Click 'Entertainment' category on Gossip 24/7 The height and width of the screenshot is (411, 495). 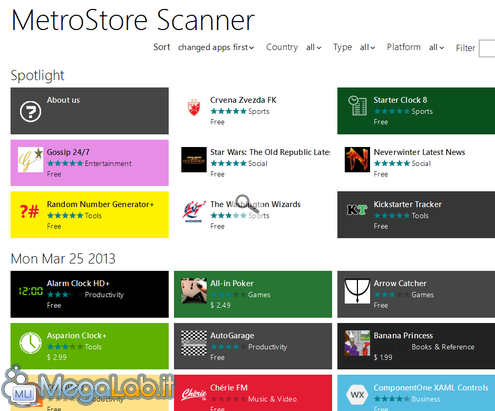tap(108, 164)
